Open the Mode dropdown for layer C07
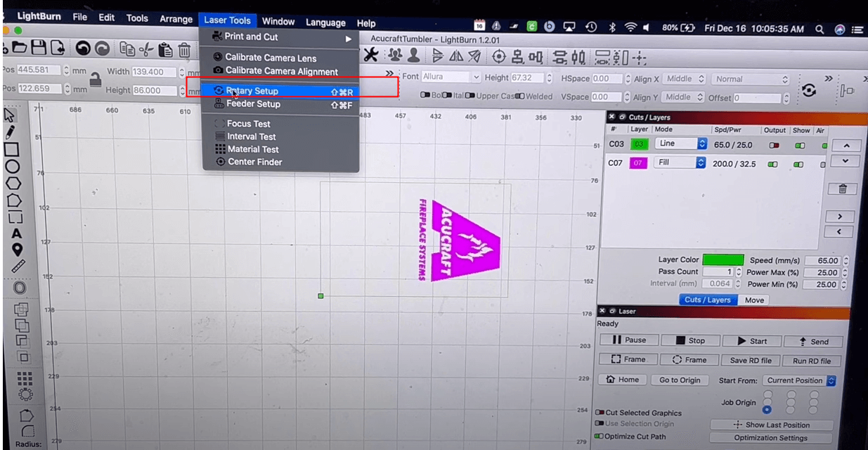Screen dimensions: 868x450 pos(680,162)
